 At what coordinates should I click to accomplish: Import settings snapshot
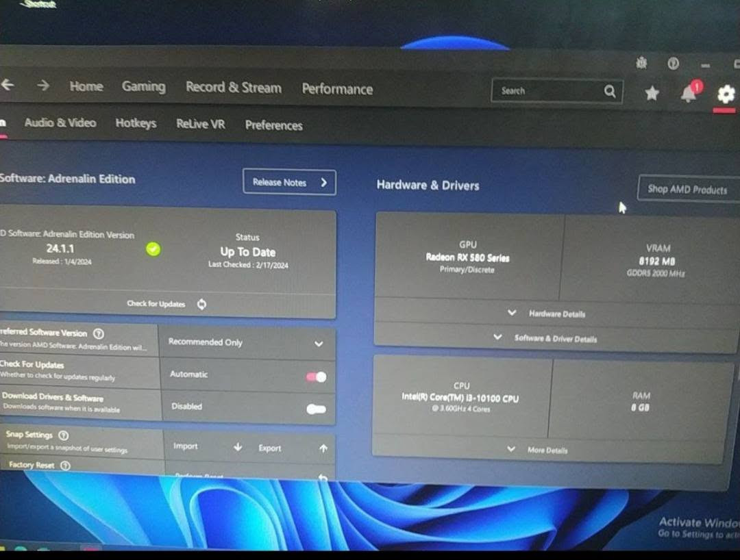(x=208, y=446)
